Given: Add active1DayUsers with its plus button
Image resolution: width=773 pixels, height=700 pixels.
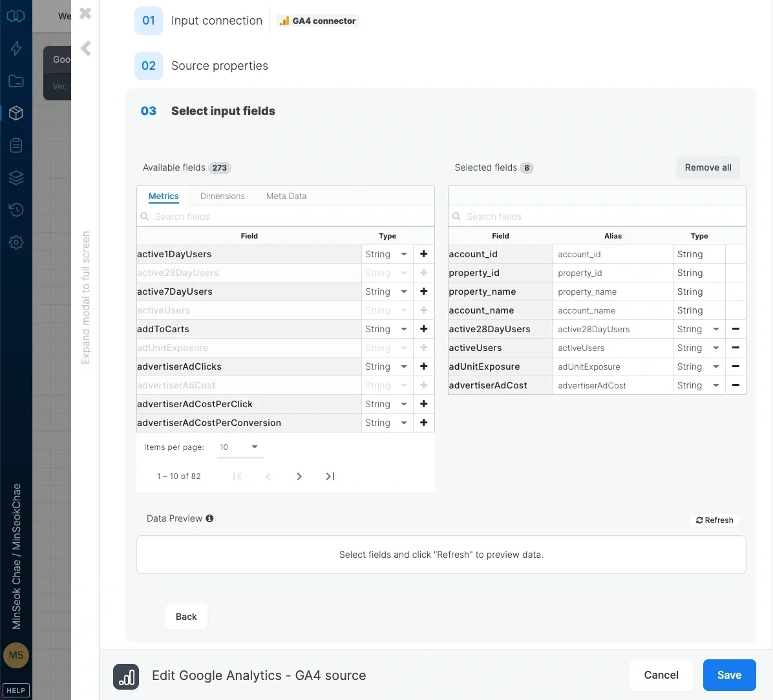Looking at the screenshot, I should 423,254.
